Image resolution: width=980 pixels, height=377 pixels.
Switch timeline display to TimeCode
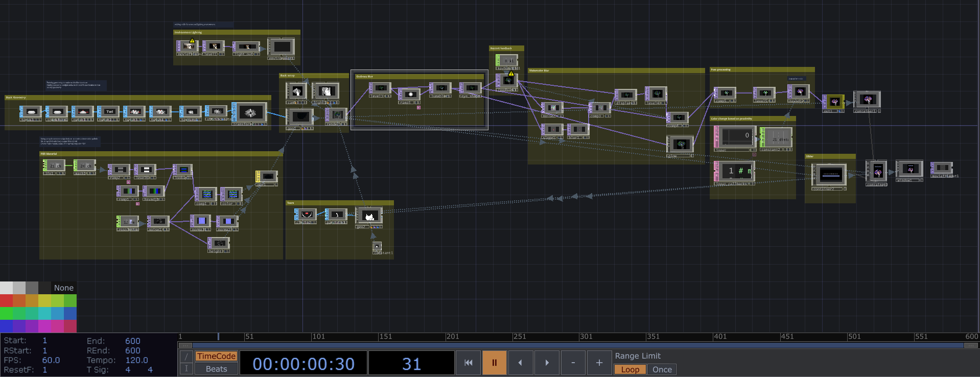pos(216,356)
